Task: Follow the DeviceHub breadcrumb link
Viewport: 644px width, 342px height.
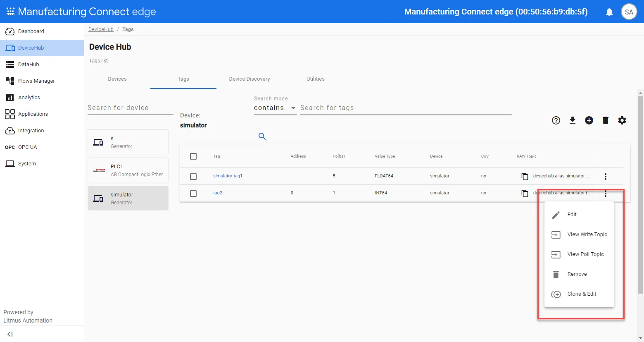Action: pos(101,29)
